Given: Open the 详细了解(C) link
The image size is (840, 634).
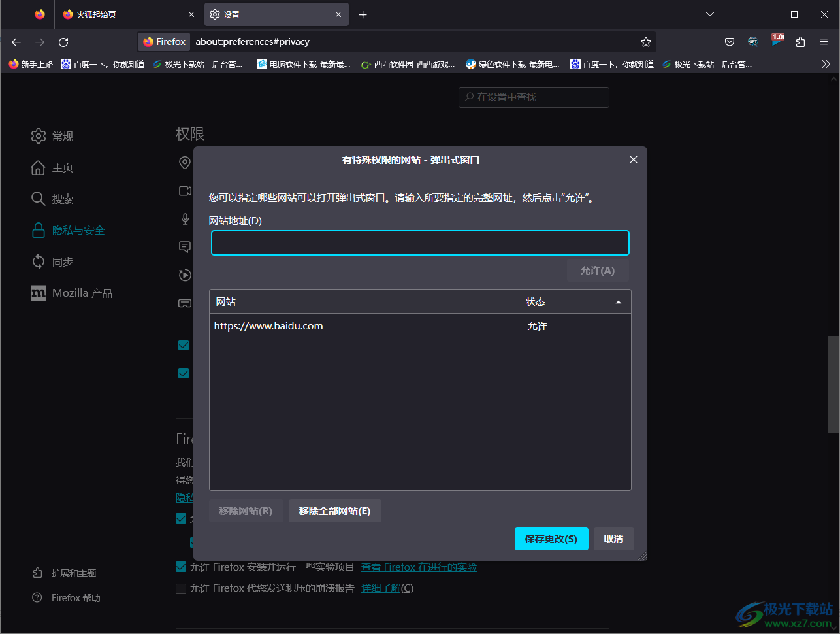Looking at the screenshot, I should tap(387, 588).
